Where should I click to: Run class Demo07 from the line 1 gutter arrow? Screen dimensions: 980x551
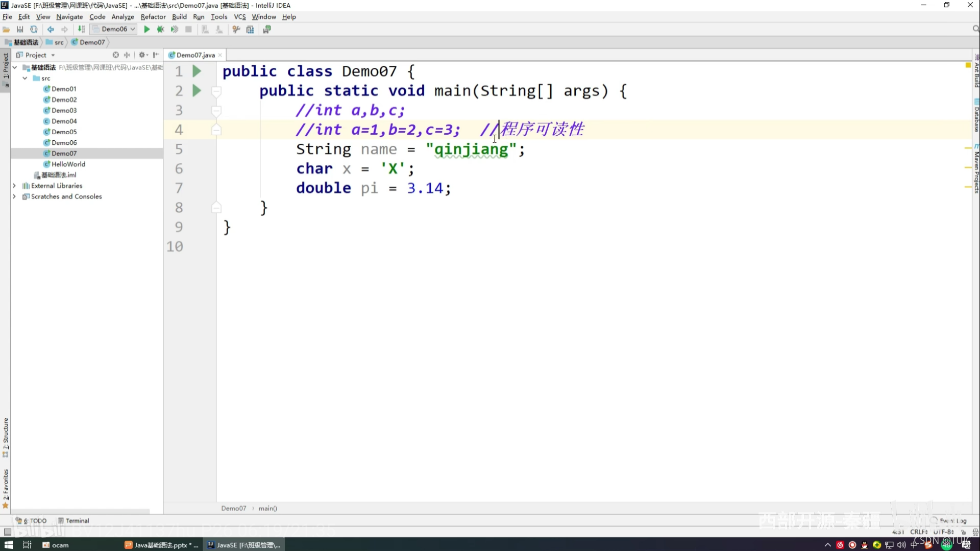pos(197,71)
